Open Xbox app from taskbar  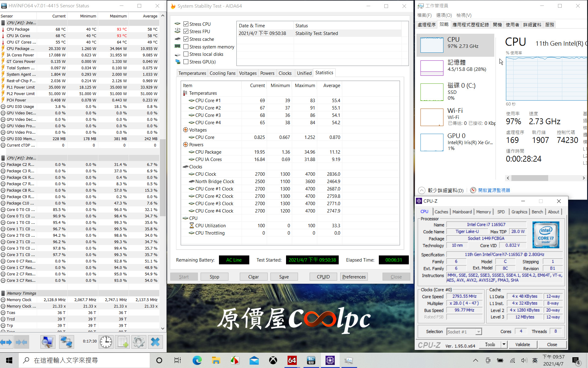coord(273,360)
